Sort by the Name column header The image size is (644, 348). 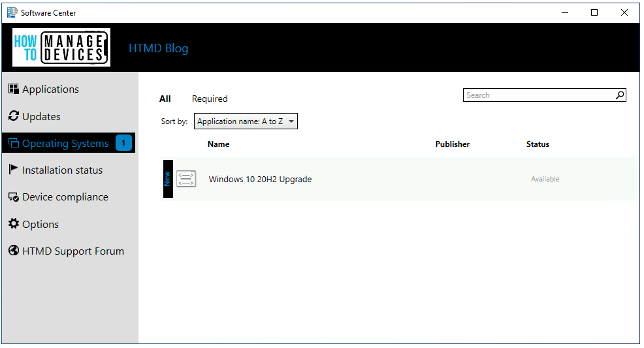[219, 144]
